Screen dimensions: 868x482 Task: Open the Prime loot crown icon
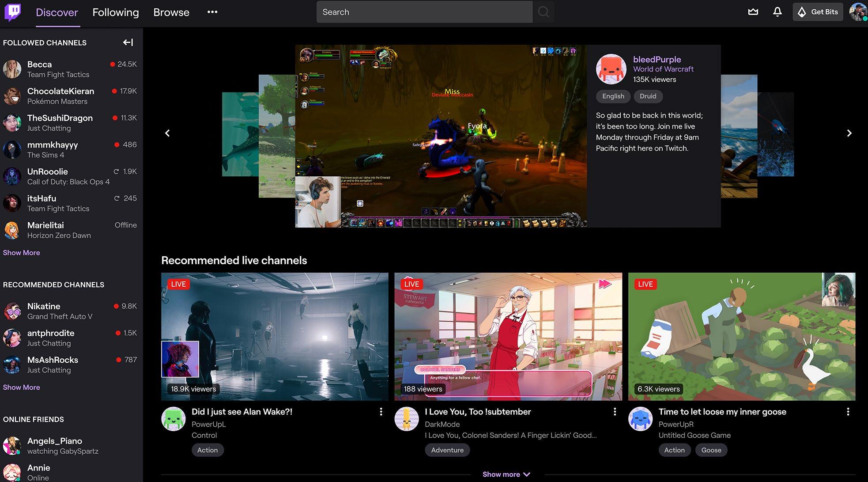[753, 12]
